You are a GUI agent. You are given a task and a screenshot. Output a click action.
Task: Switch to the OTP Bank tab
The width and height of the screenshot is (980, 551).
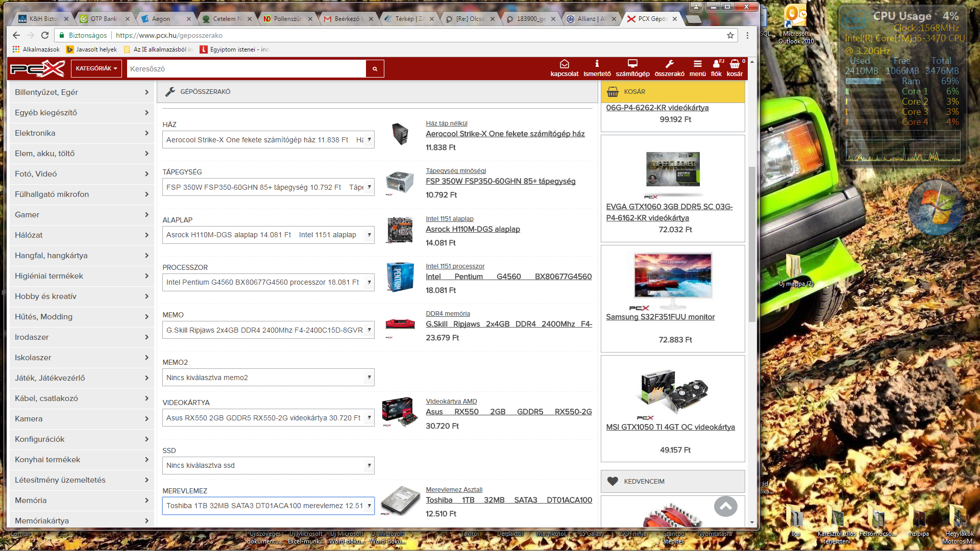(104, 19)
